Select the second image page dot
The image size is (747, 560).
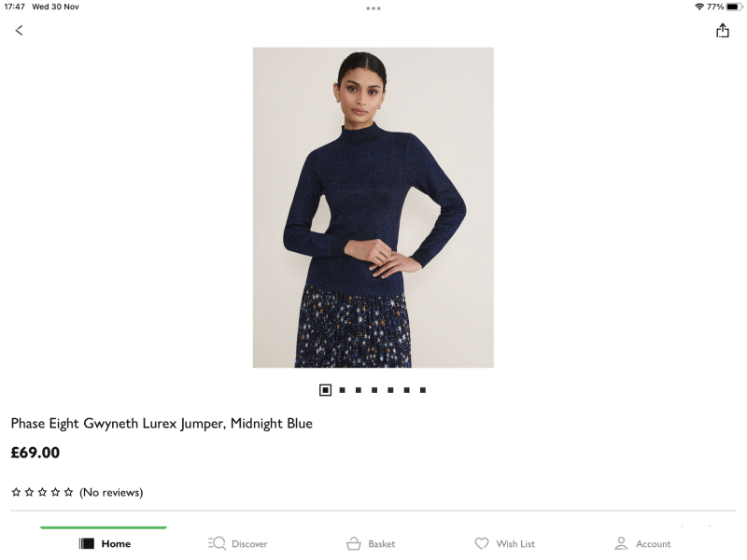342,390
